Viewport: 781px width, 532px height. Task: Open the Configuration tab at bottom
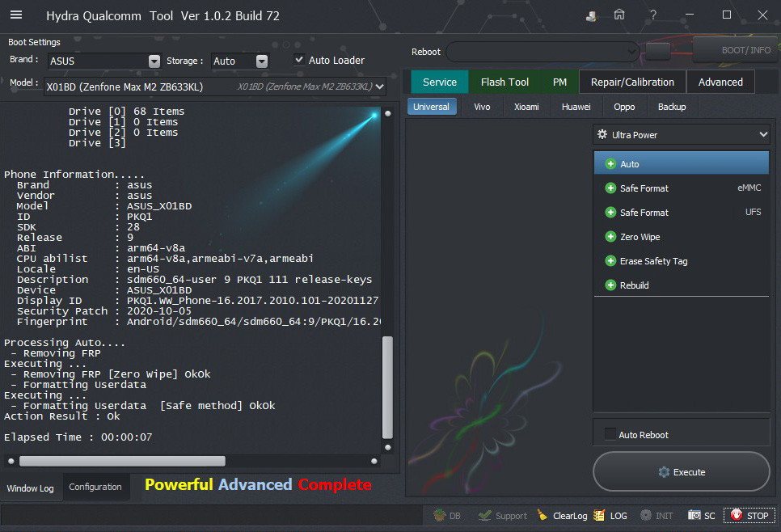95,487
